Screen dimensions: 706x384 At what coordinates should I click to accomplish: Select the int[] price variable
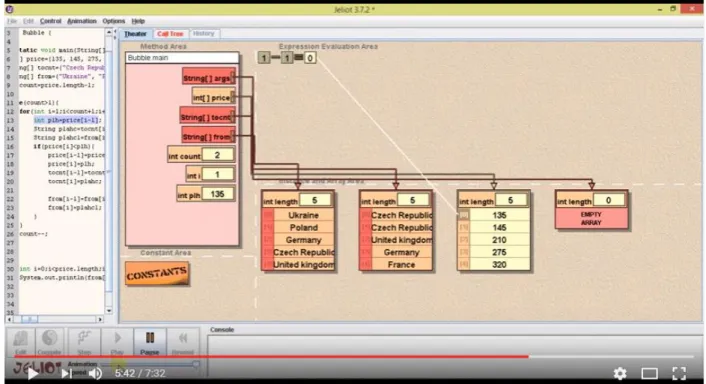[213, 97]
